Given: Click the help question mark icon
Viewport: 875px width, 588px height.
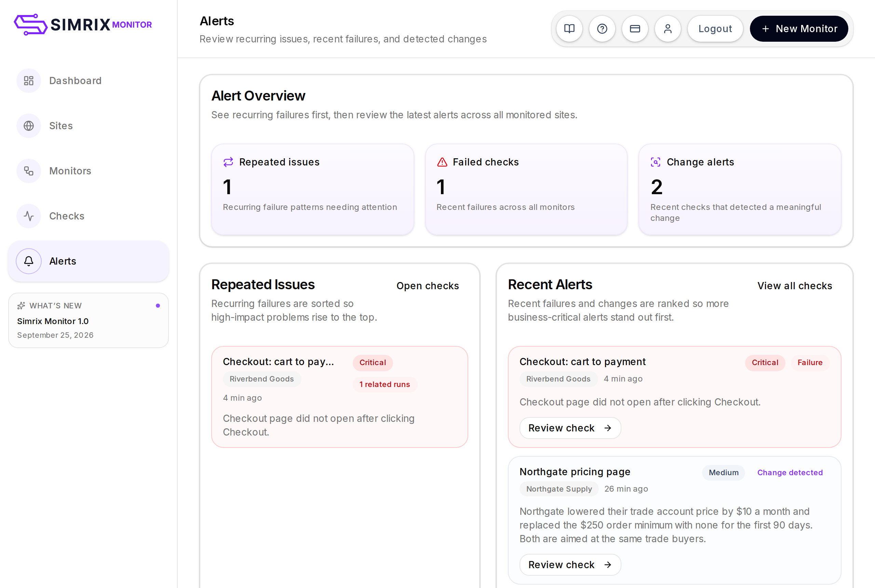Looking at the screenshot, I should 602,29.
